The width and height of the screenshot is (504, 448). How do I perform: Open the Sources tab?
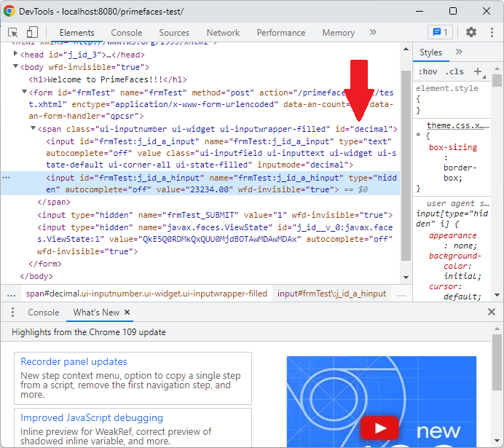pos(174,33)
